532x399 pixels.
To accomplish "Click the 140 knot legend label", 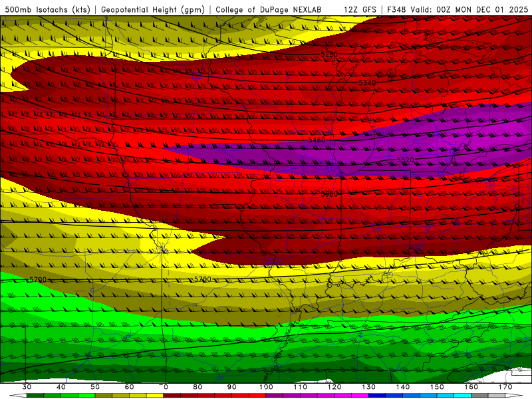I will tap(403, 387).
